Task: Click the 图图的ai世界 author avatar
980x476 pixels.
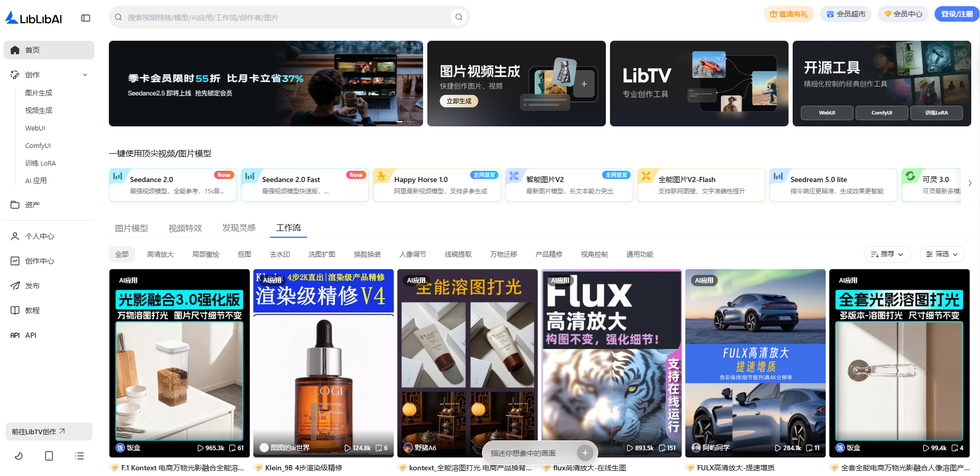Action: [264, 448]
